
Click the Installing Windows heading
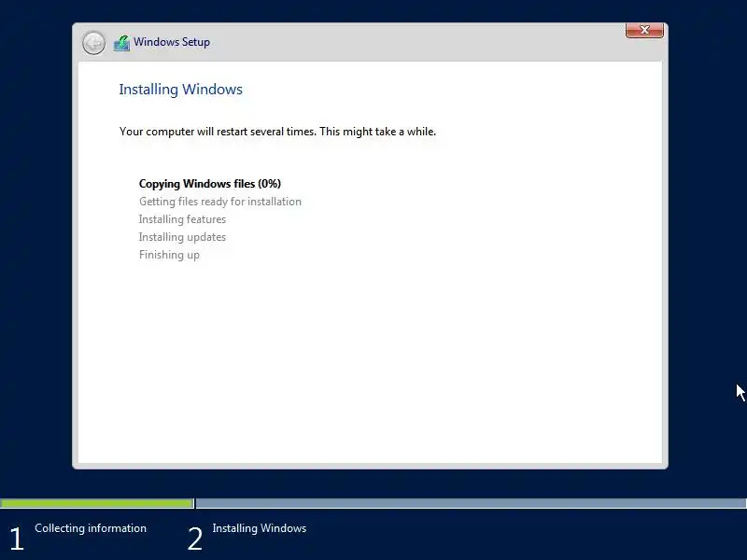point(180,90)
